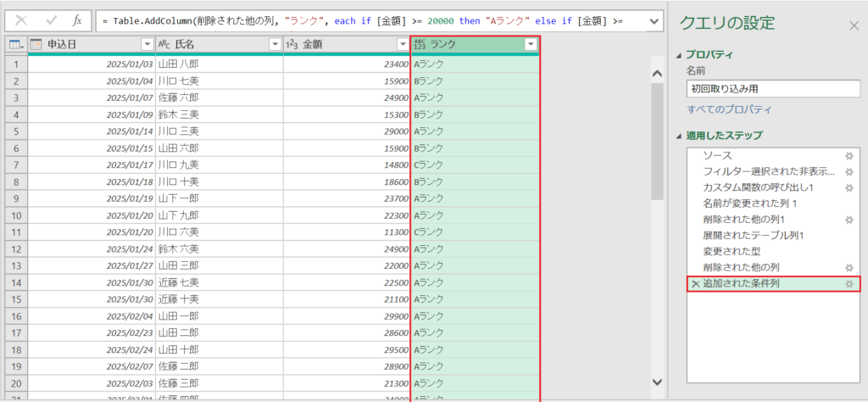Open gear for 削除された他の列1 step
The image size is (868, 402).
(x=849, y=220)
